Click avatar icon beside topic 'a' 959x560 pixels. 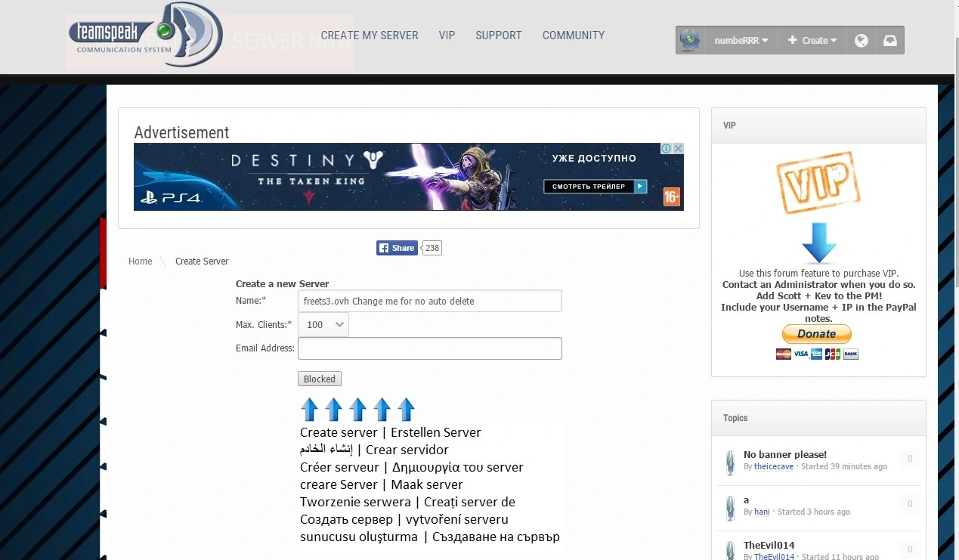click(730, 507)
